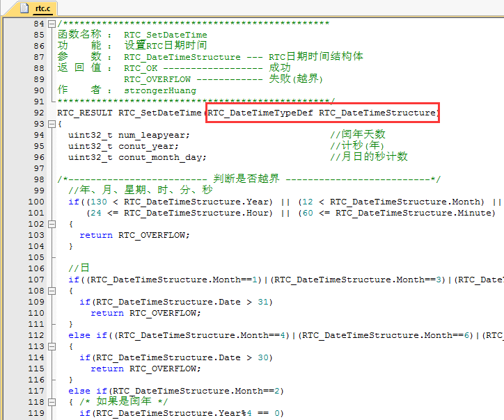Click the //日 comment on line 106
This screenshot has width=504, height=420.
[79, 268]
